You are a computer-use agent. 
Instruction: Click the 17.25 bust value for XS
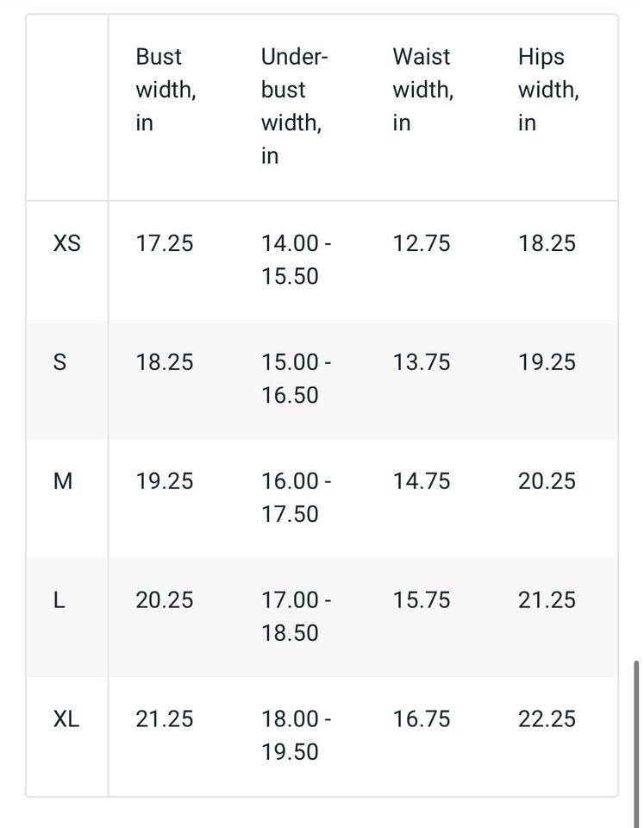165,244
